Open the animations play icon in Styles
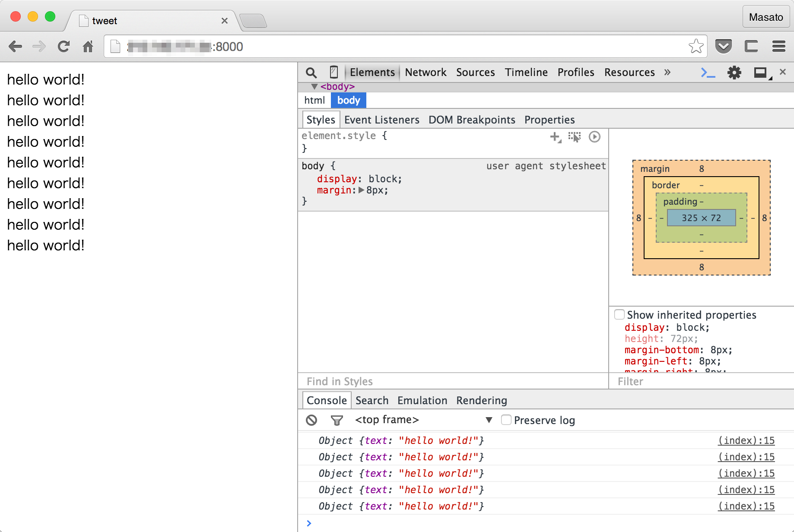 (595, 137)
